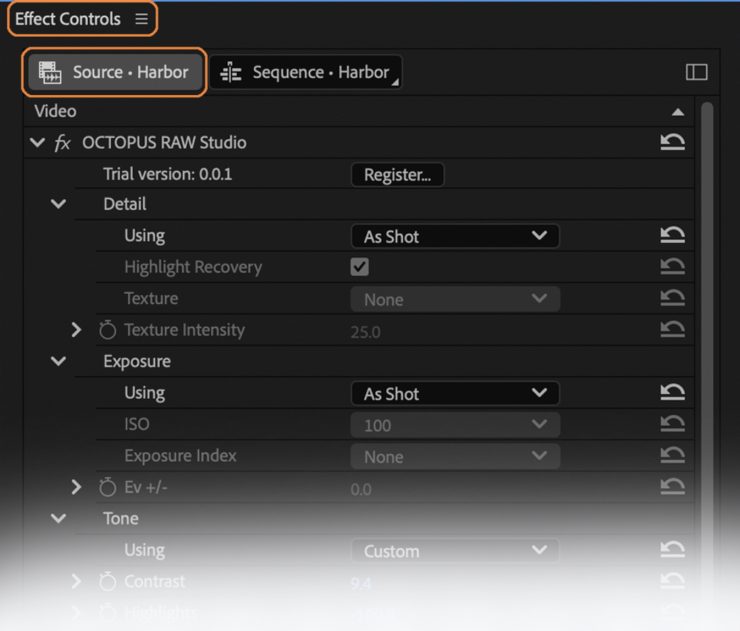Open the Effect Controls panel menu icon
Viewport: 740px width, 631px height.
coord(142,19)
